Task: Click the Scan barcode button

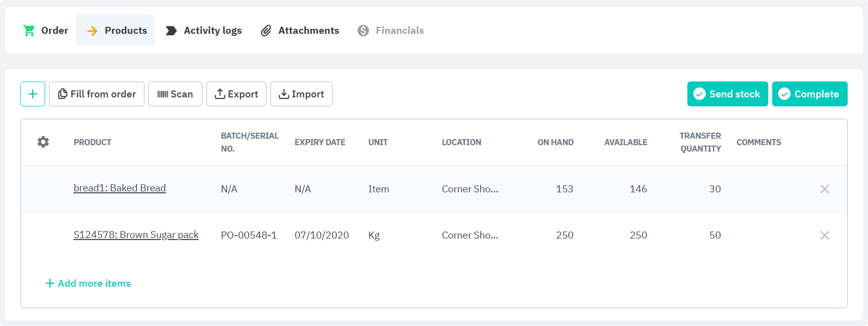Action: pyautogui.click(x=175, y=94)
